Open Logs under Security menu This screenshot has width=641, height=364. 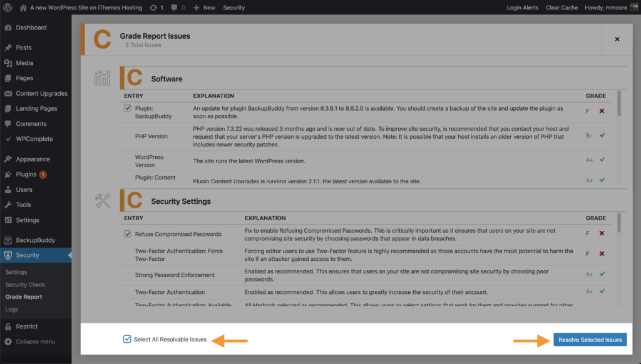click(11, 309)
